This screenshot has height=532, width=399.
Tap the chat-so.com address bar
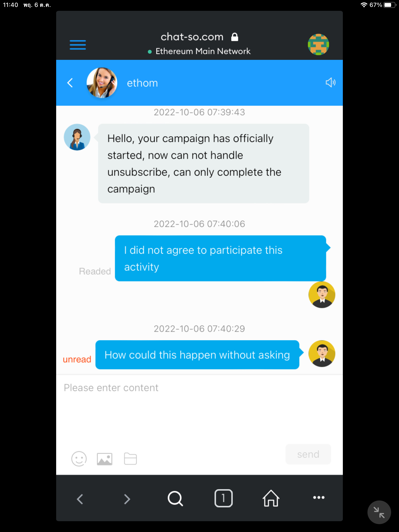pyautogui.click(x=199, y=37)
